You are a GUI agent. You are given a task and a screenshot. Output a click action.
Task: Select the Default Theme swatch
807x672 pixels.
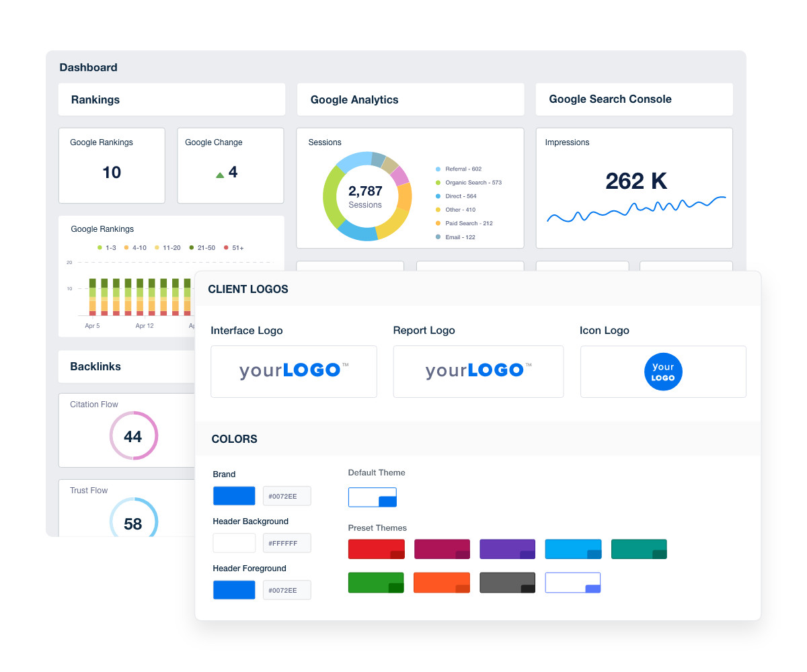tap(373, 497)
